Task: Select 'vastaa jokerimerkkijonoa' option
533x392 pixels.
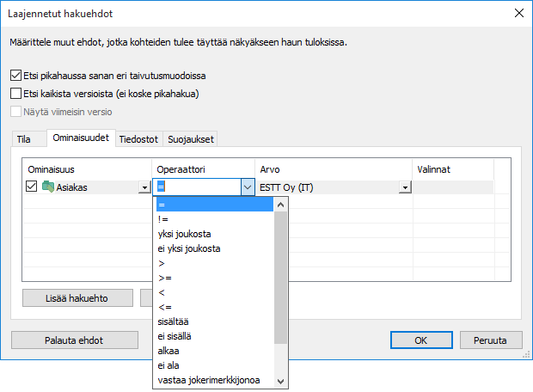Action: [x=210, y=381]
